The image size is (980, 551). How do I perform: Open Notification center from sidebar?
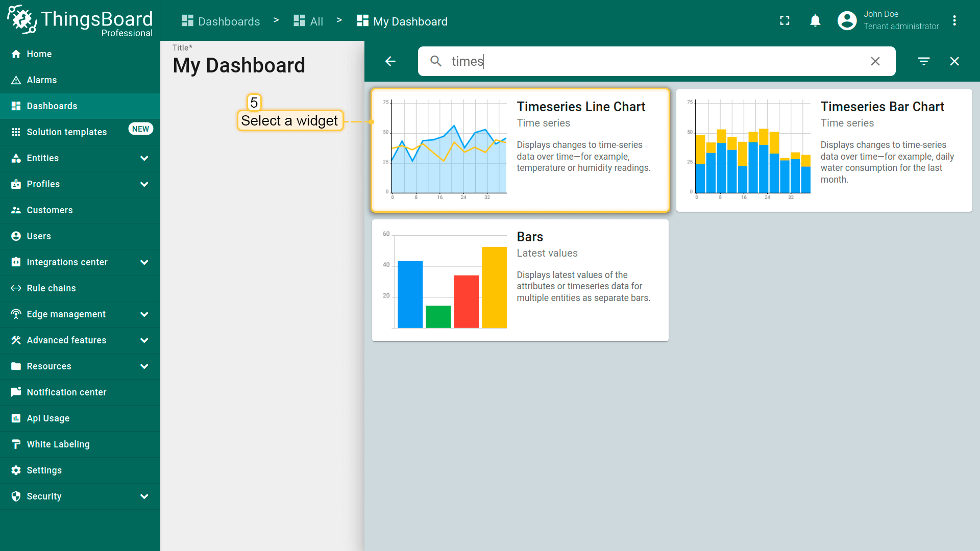pyautogui.click(x=66, y=392)
